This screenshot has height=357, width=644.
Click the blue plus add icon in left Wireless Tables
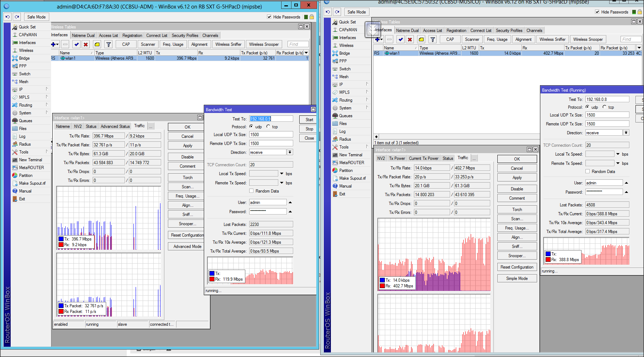tap(54, 44)
